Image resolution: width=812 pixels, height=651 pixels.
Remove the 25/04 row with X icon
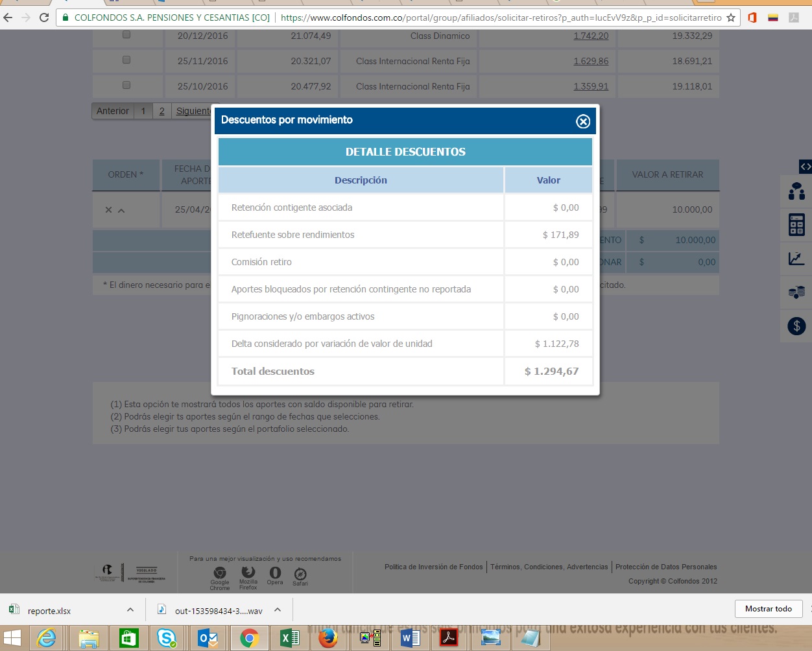tap(108, 210)
